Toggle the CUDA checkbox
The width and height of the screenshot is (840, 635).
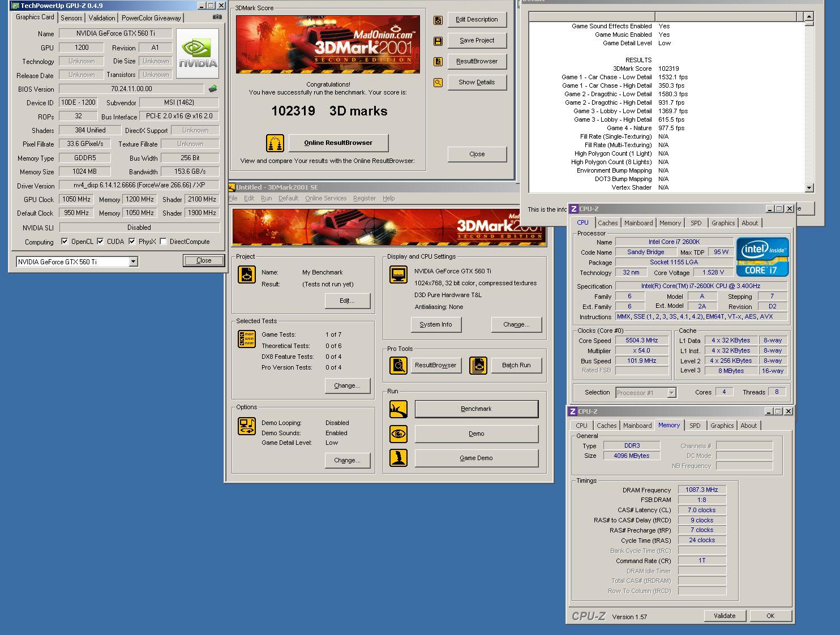100,242
